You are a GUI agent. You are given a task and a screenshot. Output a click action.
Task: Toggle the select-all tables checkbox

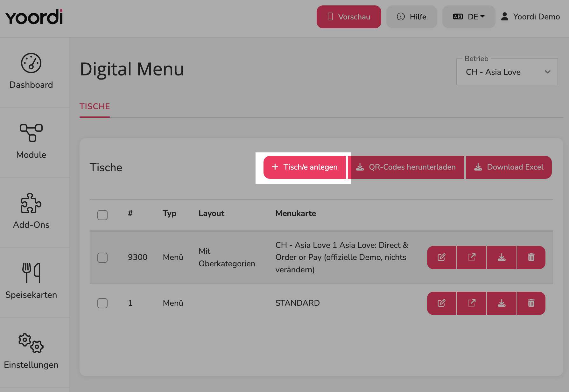(102, 215)
